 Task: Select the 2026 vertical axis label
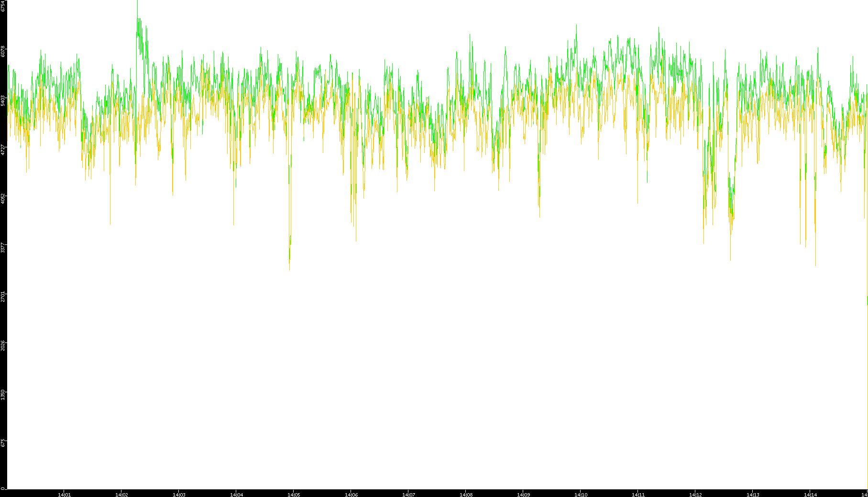(x=3, y=345)
